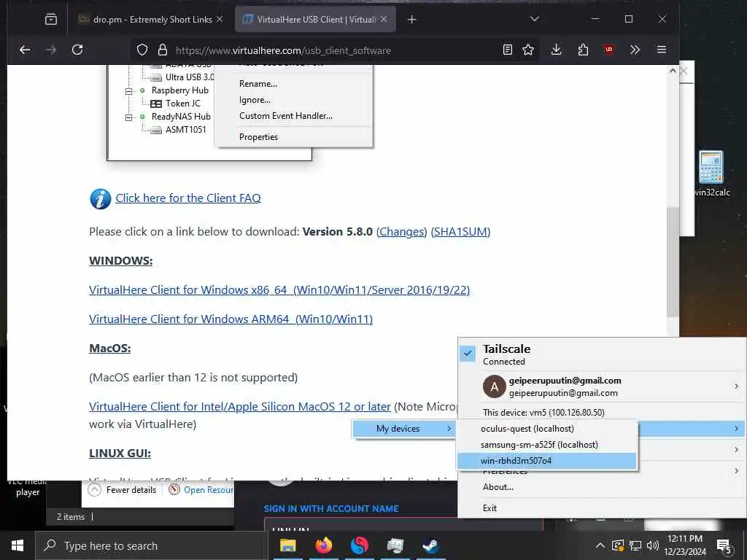The width and height of the screenshot is (747, 560).
Task: Open Windows Start menu
Action: coord(18,545)
